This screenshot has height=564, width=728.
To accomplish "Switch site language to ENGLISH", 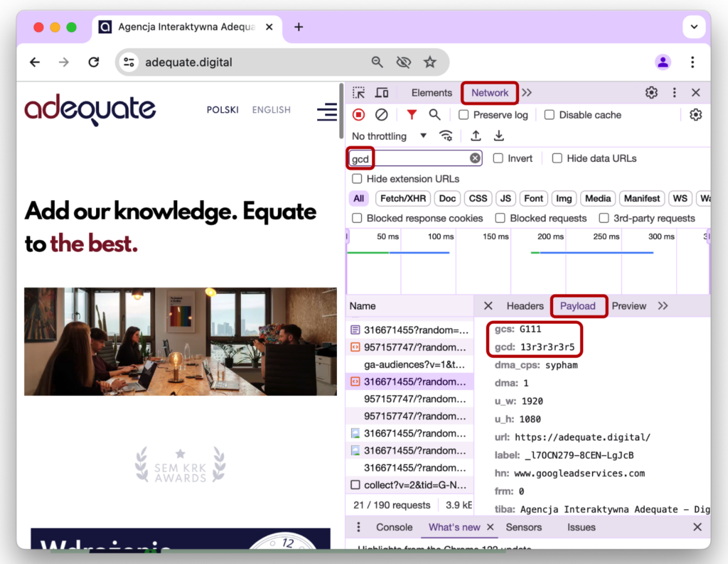I will coord(271,110).
